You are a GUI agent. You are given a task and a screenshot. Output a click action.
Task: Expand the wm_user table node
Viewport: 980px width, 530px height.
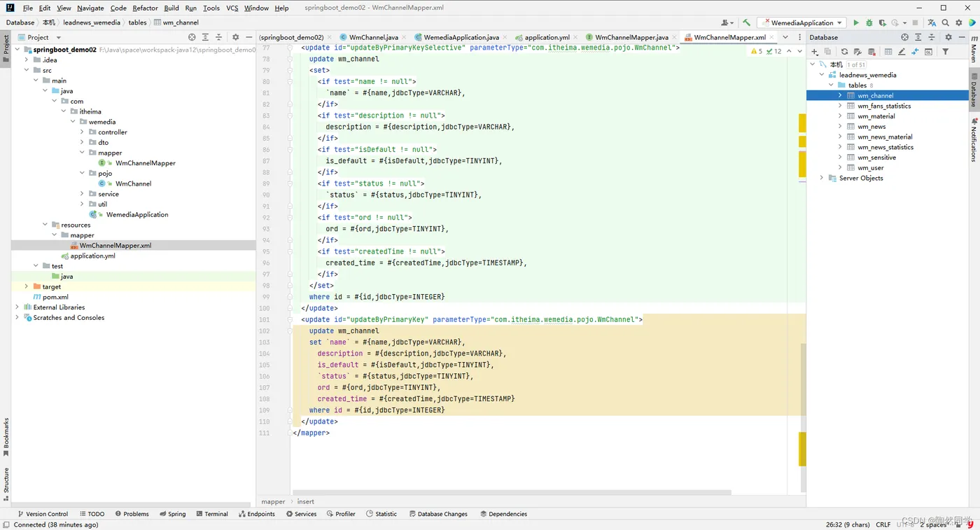click(x=840, y=167)
